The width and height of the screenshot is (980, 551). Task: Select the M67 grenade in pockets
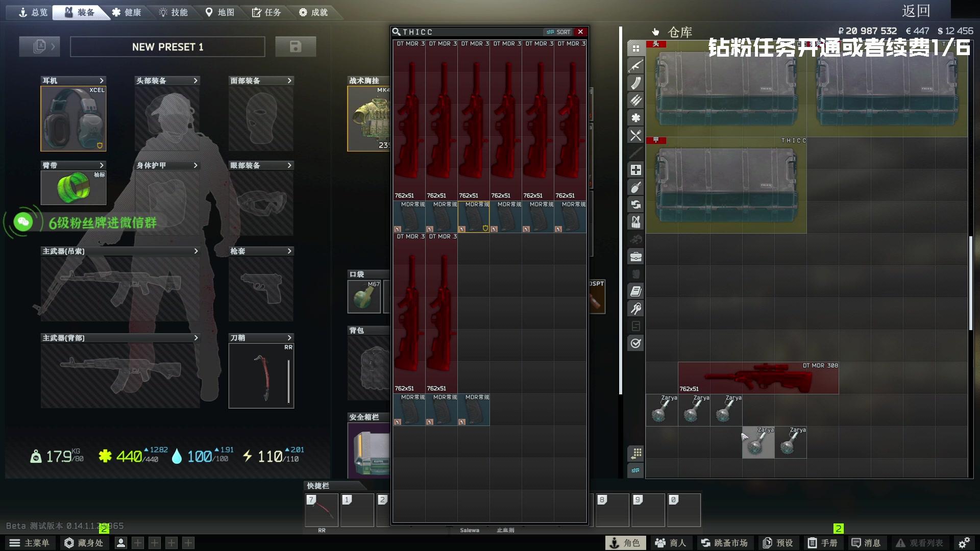[364, 296]
